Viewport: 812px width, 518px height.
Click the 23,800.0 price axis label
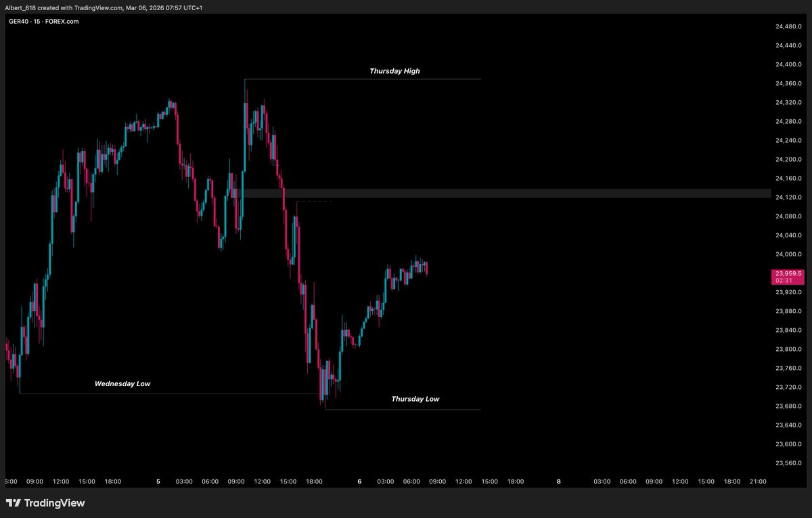(x=788, y=349)
